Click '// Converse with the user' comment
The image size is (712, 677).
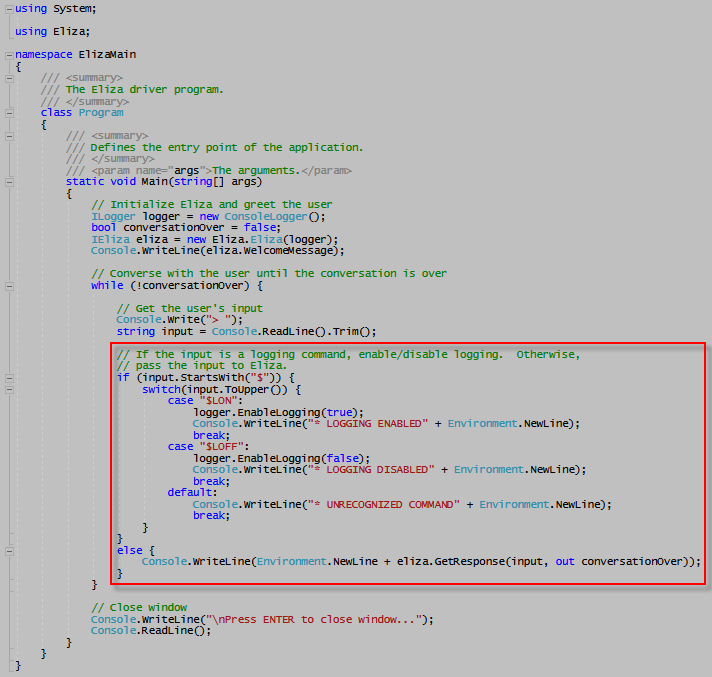pos(269,274)
